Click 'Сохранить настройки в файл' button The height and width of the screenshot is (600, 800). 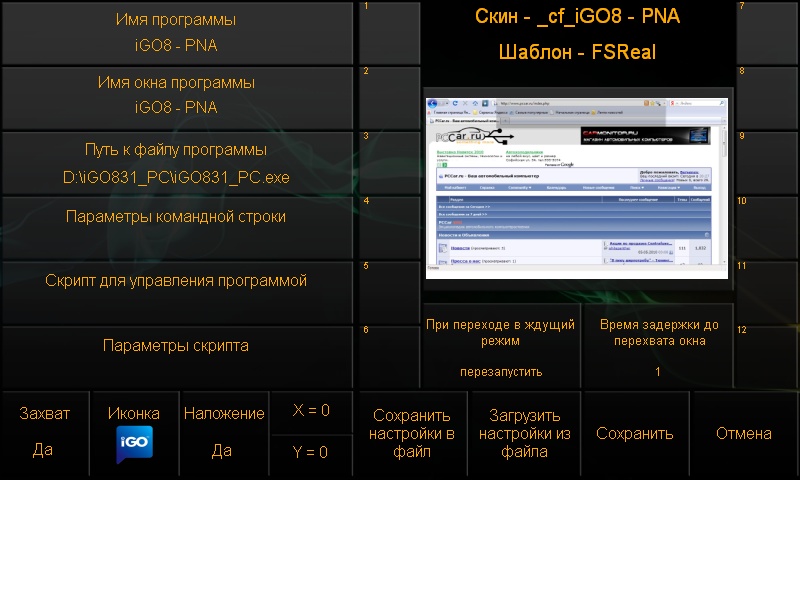412,433
